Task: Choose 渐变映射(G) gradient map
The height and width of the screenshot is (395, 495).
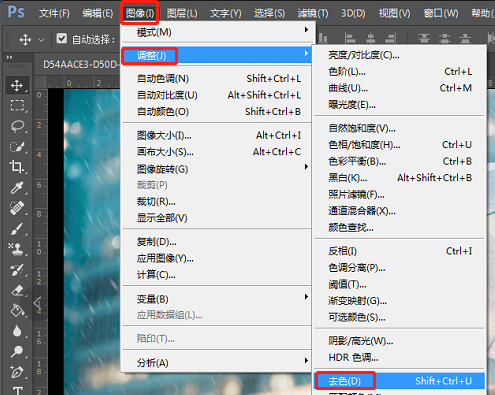Action: point(399,301)
